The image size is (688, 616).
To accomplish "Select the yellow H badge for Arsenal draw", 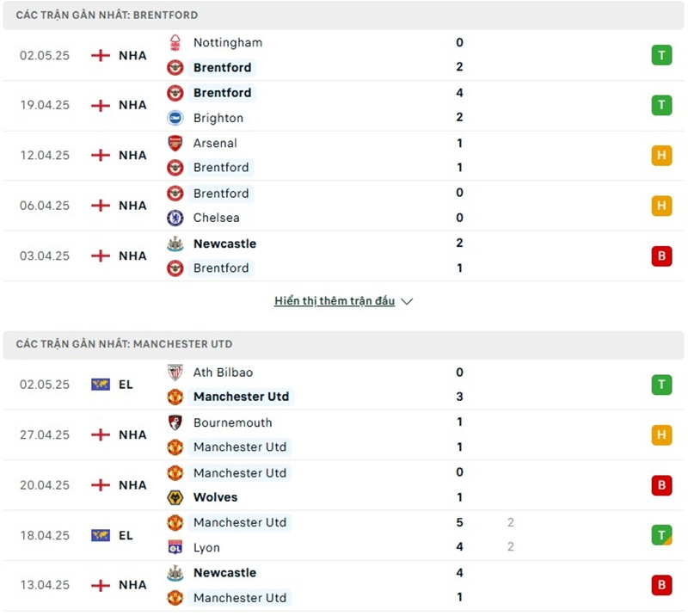I will point(661,156).
